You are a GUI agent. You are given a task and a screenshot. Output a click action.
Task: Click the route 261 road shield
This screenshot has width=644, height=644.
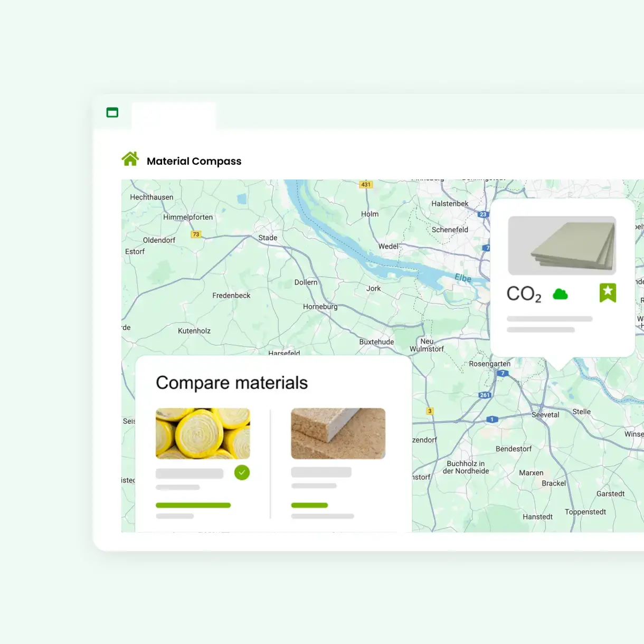(x=485, y=395)
